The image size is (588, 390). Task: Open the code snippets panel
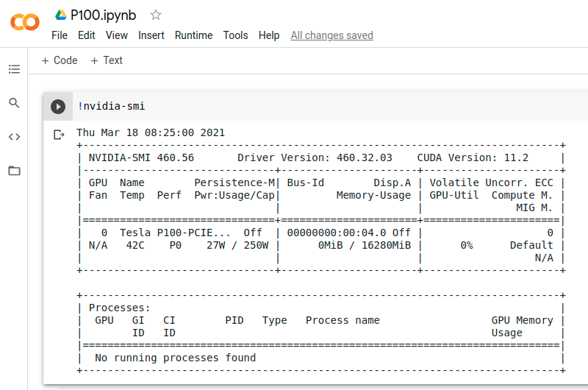click(x=14, y=137)
